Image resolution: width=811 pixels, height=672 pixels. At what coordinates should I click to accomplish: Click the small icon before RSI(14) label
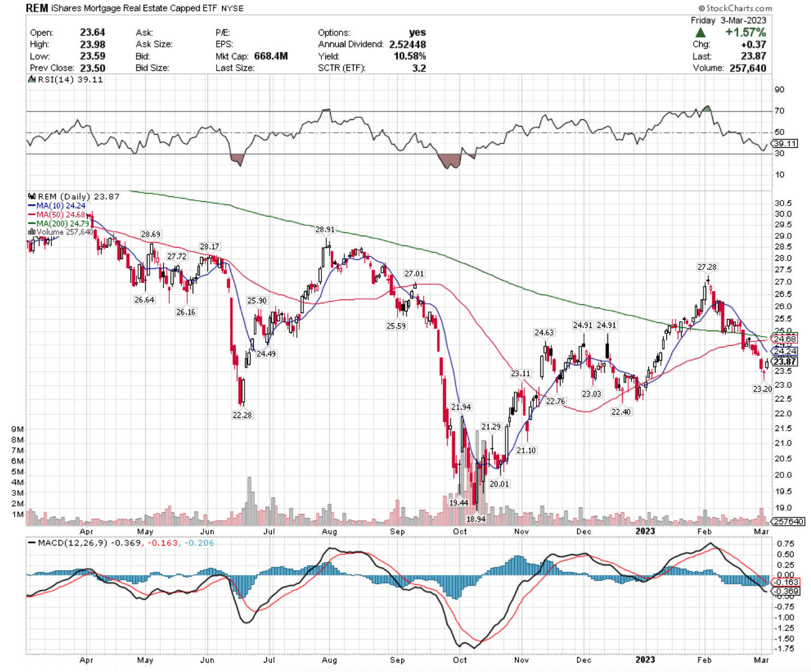32,80
